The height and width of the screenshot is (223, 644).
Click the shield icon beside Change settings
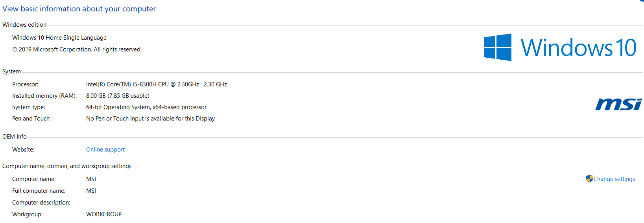(x=589, y=179)
